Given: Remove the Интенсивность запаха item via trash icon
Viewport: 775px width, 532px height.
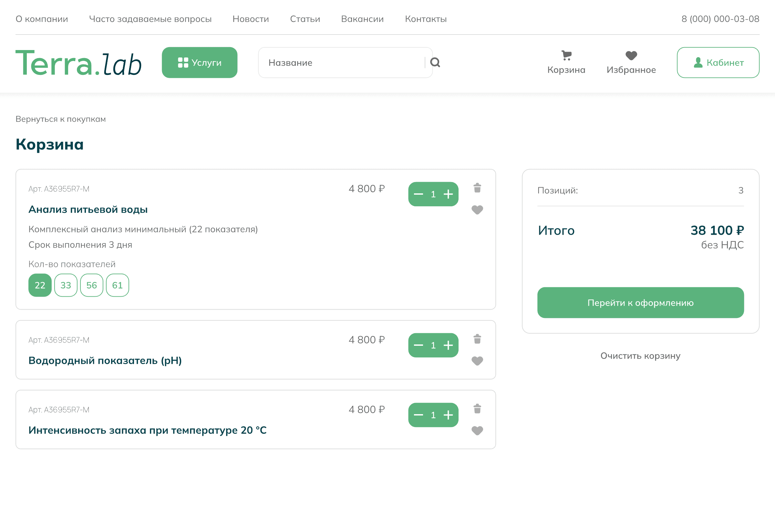Looking at the screenshot, I should pyautogui.click(x=477, y=409).
